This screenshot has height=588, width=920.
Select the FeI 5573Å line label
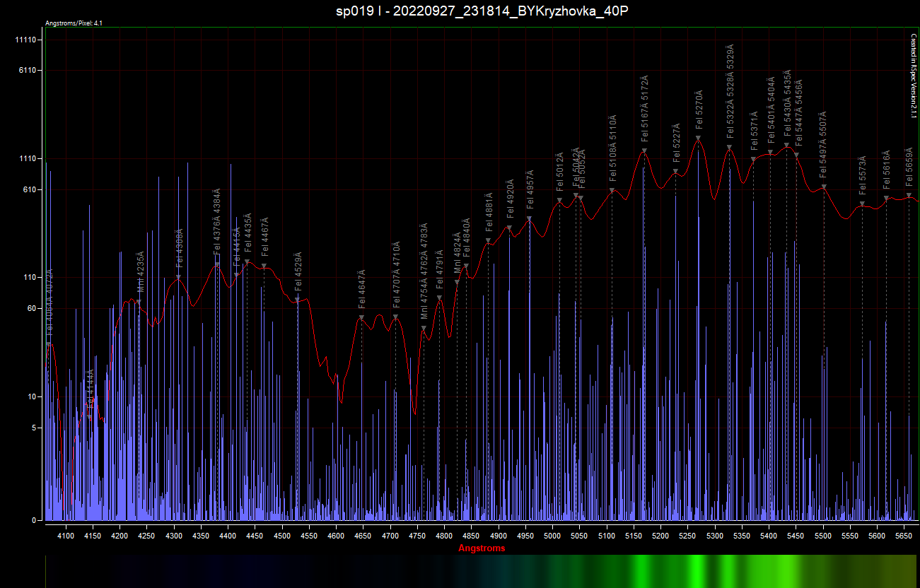(x=863, y=176)
